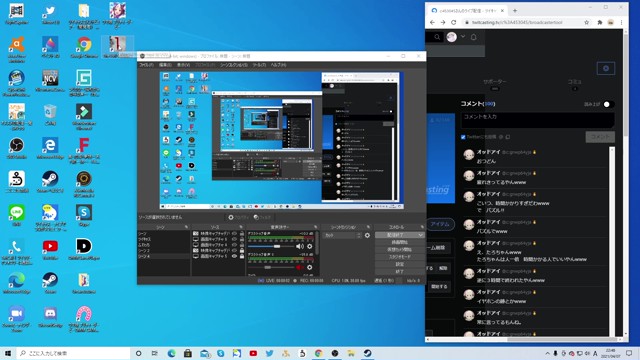
Task: Switch to the コミュ tab on TwitCasting
Action: (x=574, y=84)
